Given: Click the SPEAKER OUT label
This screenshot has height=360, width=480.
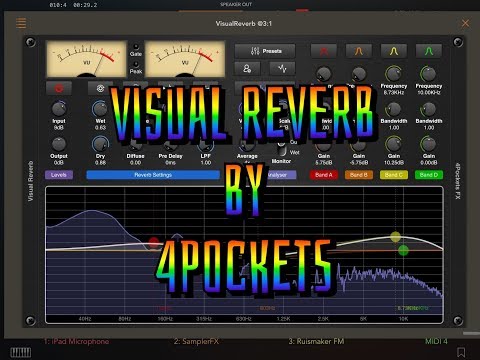Looking at the screenshot, I should point(236,4).
